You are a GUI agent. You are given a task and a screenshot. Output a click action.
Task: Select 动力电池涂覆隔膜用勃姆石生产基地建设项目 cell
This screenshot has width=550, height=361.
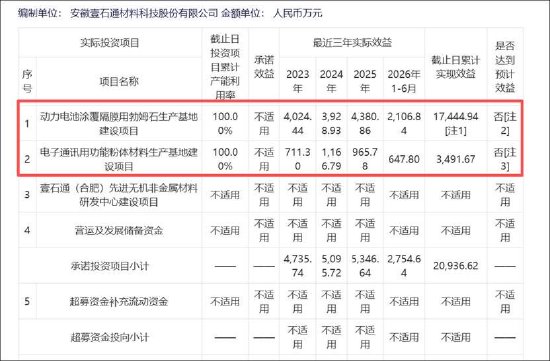coord(119,123)
